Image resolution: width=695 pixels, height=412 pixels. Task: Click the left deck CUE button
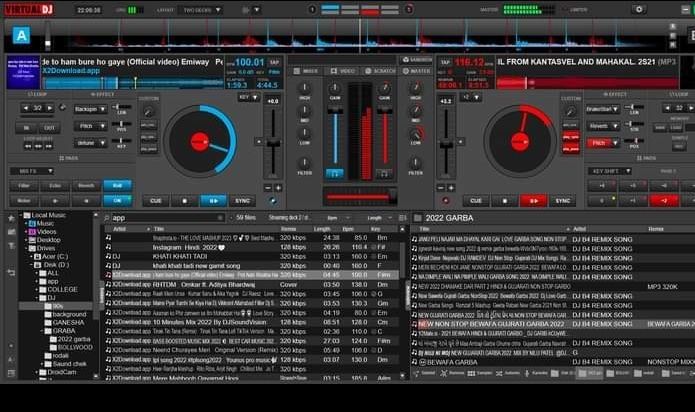coord(155,200)
